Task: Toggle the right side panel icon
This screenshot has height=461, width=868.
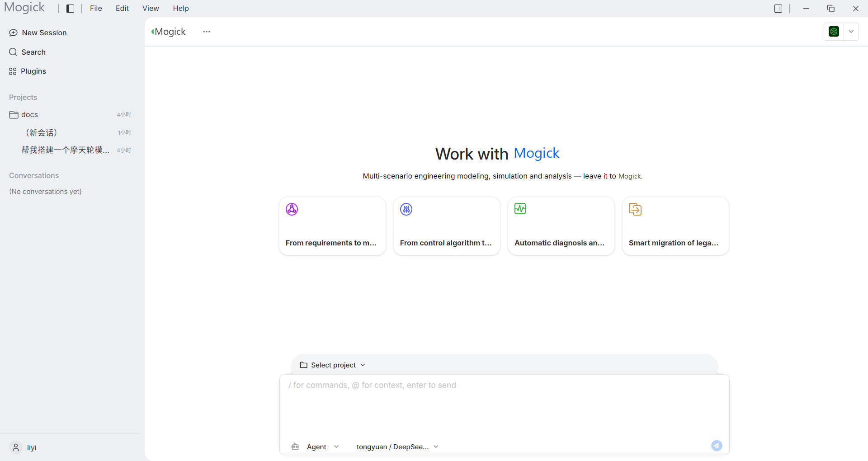Action: (x=778, y=9)
